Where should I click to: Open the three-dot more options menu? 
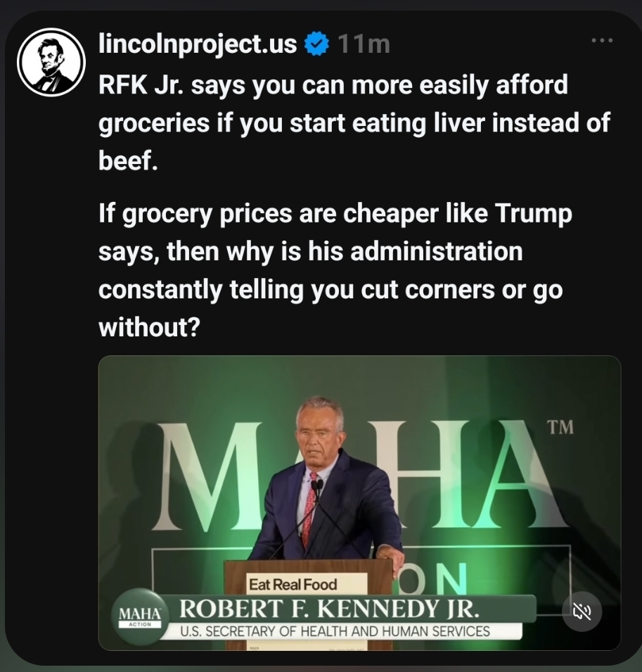coord(601,41)
